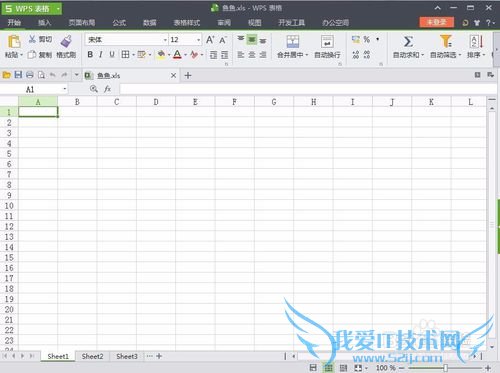Open the font name dropdown
Image resolution: width=500 pixels, height=373 pixels.
point(165,40)
